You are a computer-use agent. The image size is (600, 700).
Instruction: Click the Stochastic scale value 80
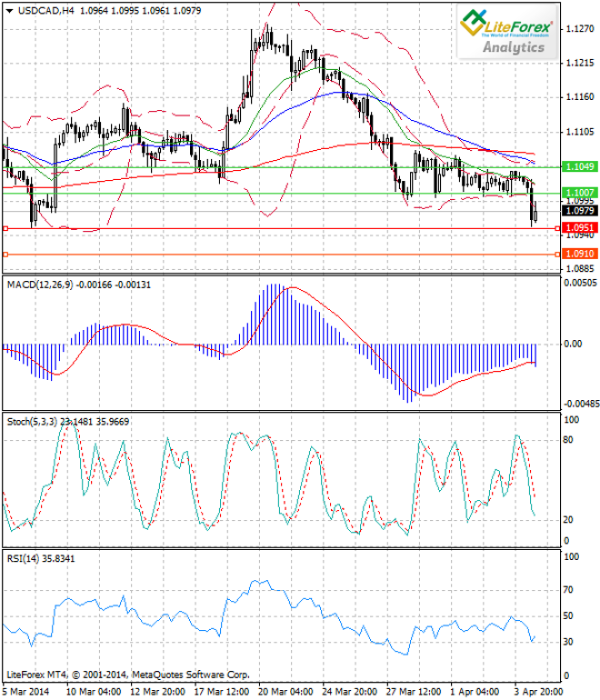[568, 440]
